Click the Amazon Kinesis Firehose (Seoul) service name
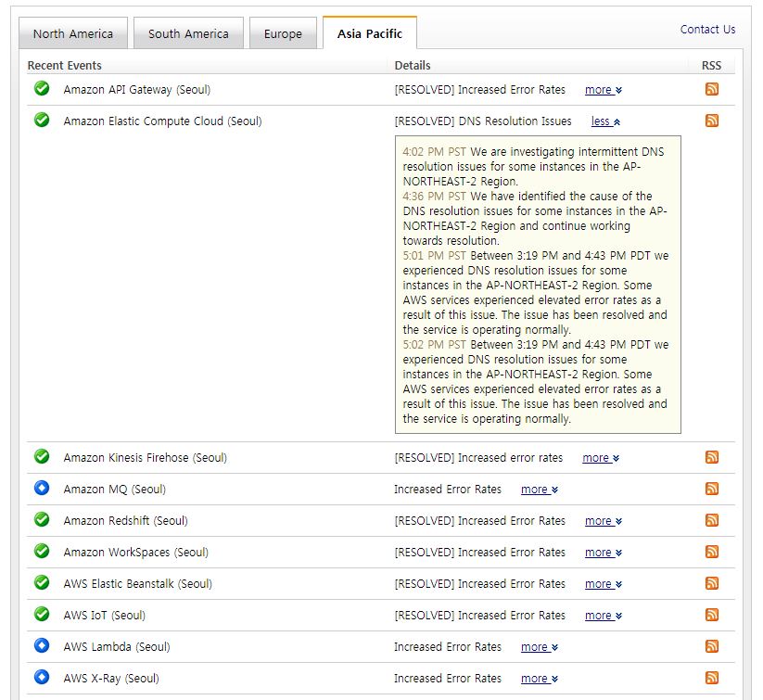 [145, 458]
